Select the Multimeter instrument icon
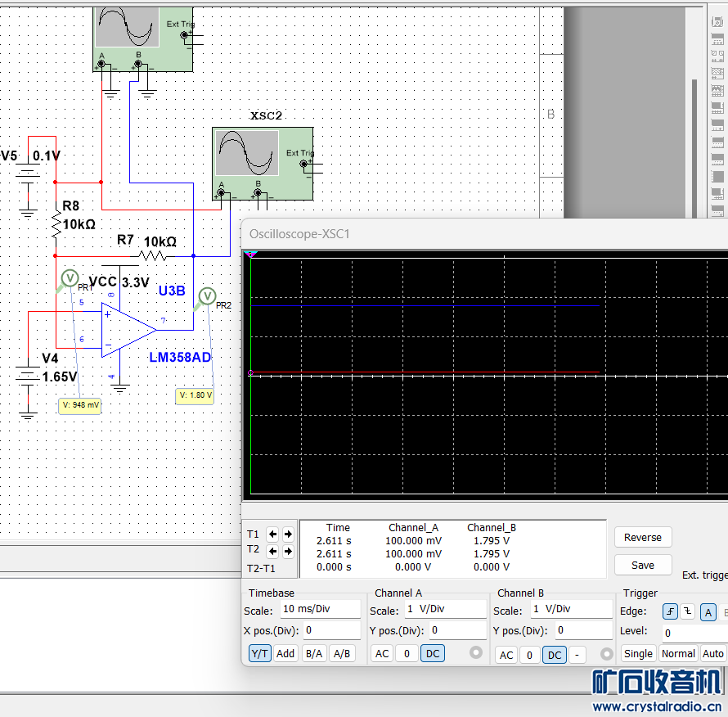Image resolution: width=728 pixels, height=717 pixels. pyautogui.click(x=717, y=20)
